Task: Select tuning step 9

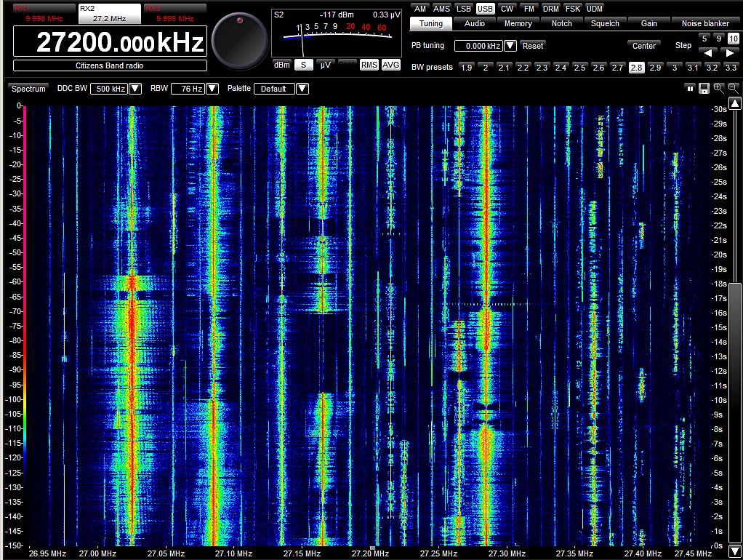Action: [x=719, y=39]
